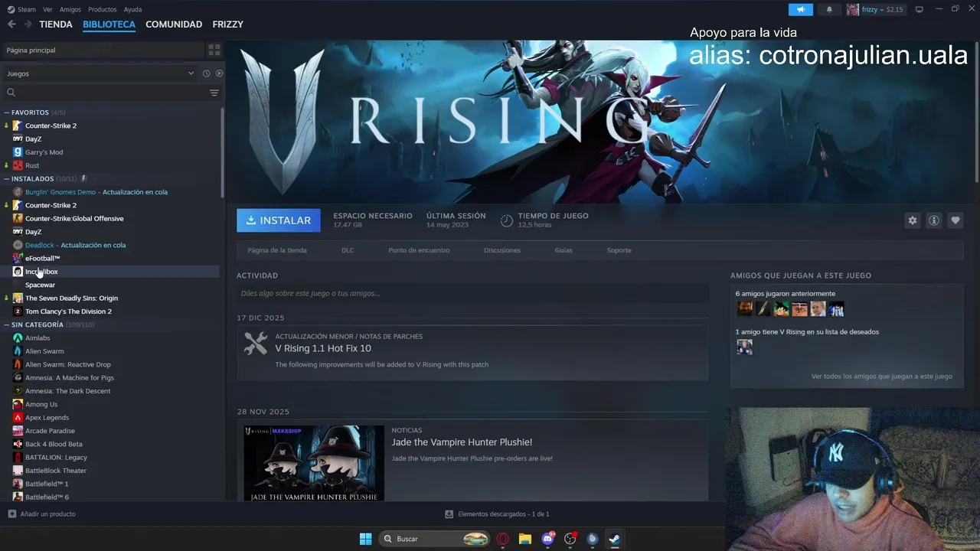Click the Aimlabs game icon
The height and width of the screenshot is (551, 980).
(x=18, y=337)
